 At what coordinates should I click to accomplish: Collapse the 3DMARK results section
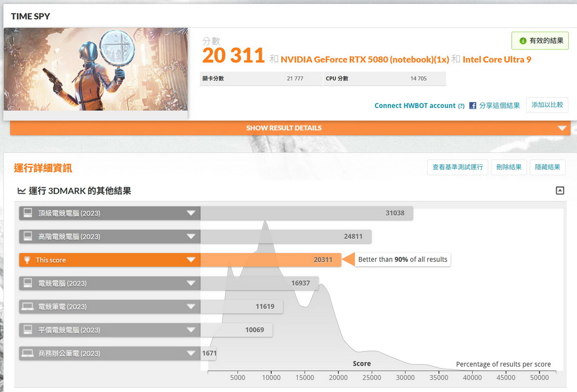560,191
